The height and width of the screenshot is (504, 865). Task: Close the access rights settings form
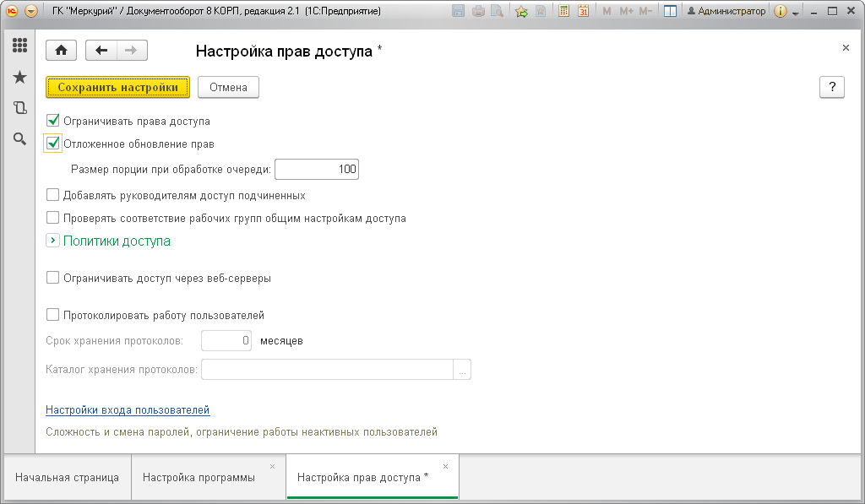point(846,48)
